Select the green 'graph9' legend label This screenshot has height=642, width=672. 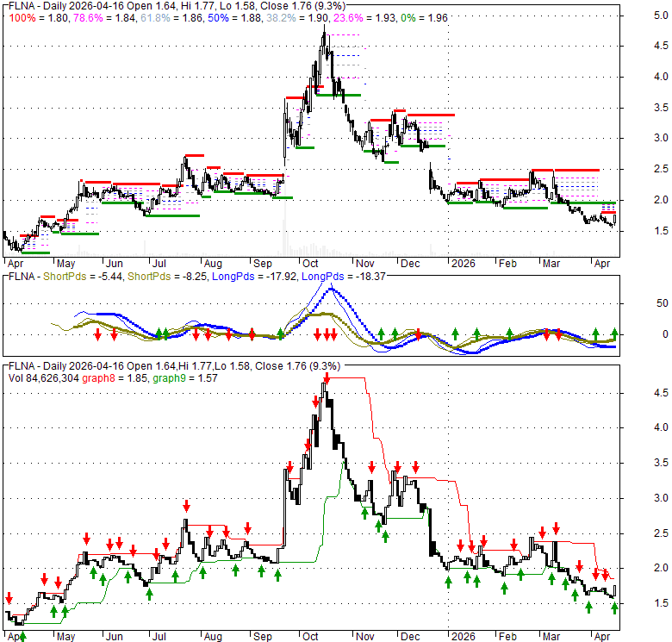[169, 378]
